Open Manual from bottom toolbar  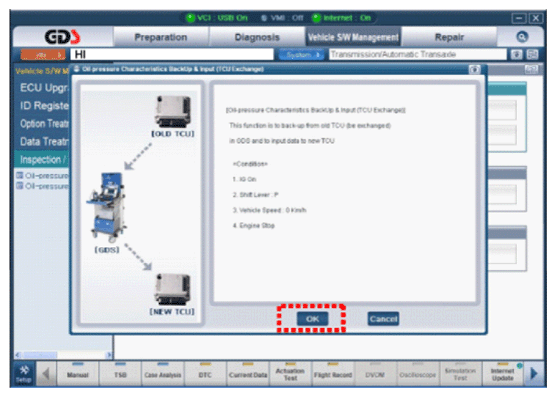click(78, 374)
